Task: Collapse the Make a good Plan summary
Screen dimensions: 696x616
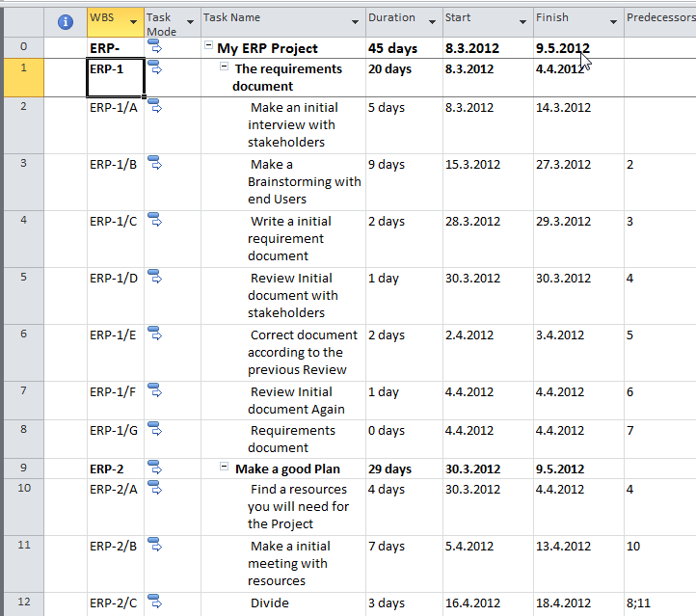Action: [x=225, y=469]
